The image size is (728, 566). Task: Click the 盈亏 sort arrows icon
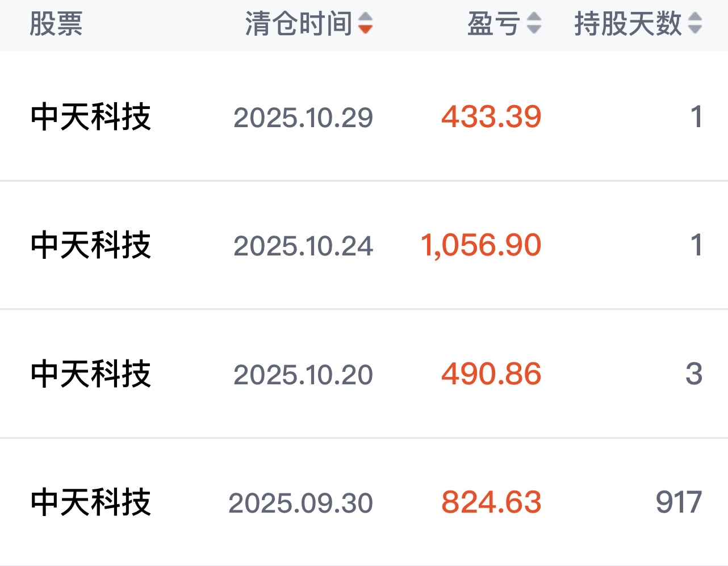534,23
